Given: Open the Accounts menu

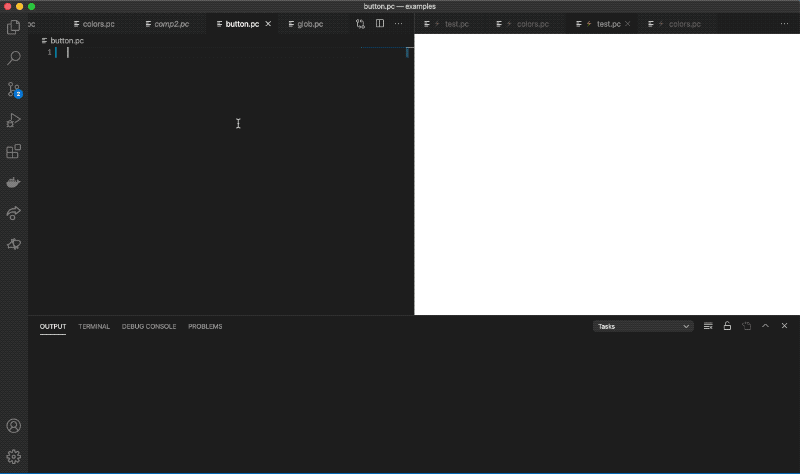Looking at the screenshot, I should click(x=14, y=426).
